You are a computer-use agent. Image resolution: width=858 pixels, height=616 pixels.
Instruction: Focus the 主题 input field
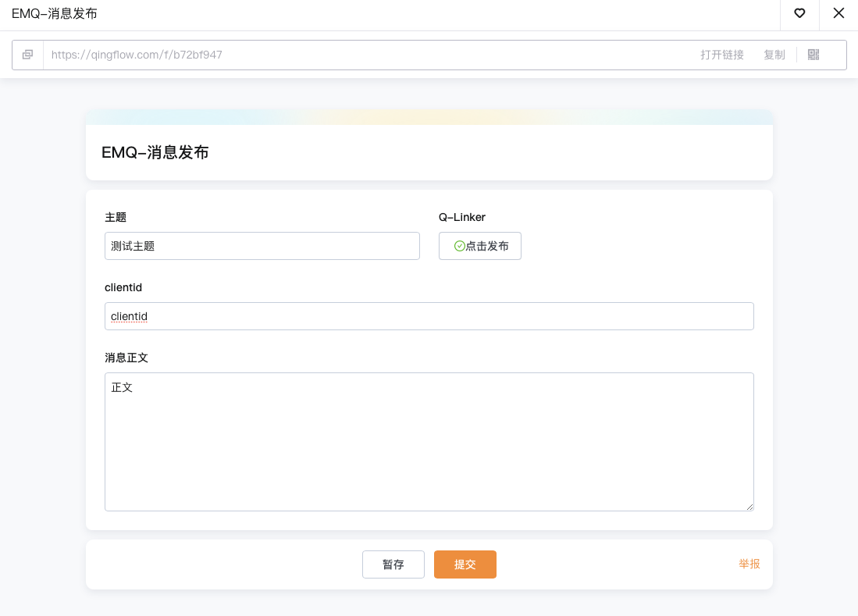(262, 246)
